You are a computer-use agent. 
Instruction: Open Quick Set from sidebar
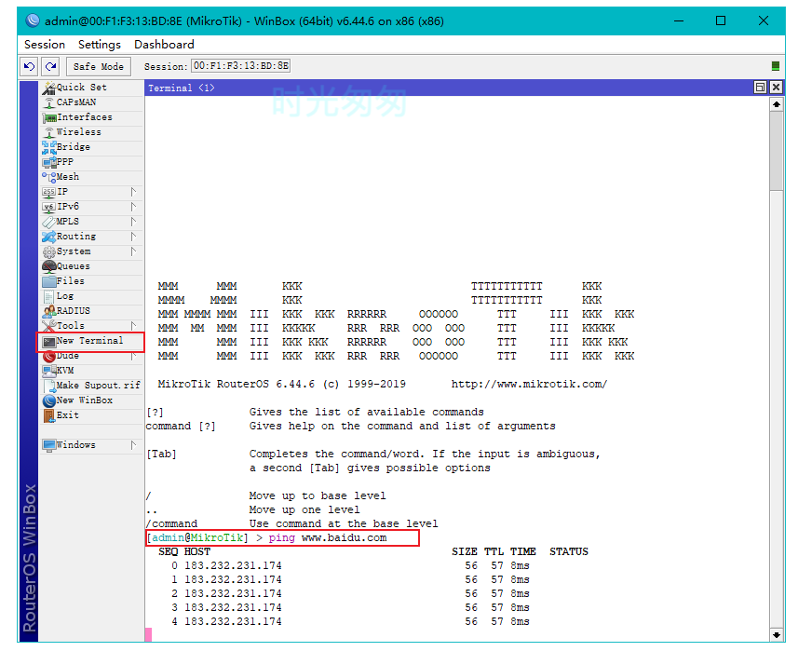(91, 88)
